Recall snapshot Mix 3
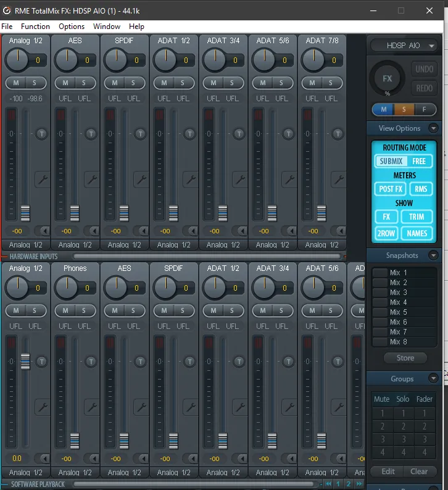 click(404, 292)
